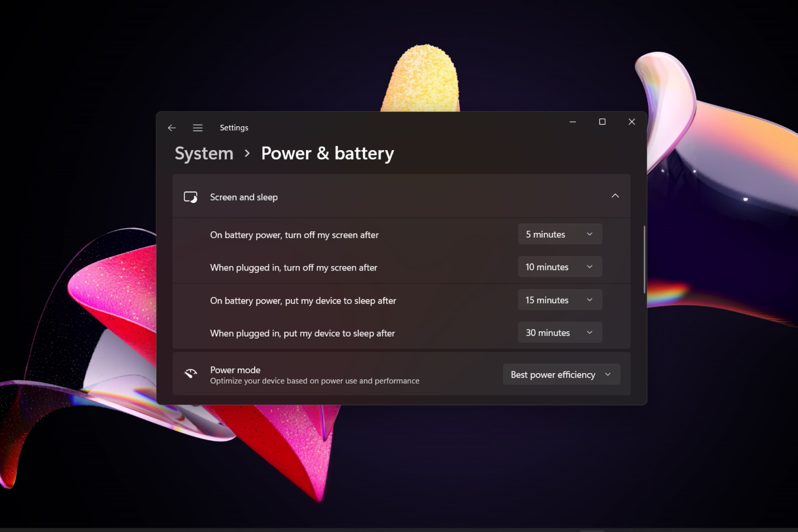Viewport: 798px width, 532px height.
Task: Click the Screen and sleep section icon
Action: click(x=191, y=197)
